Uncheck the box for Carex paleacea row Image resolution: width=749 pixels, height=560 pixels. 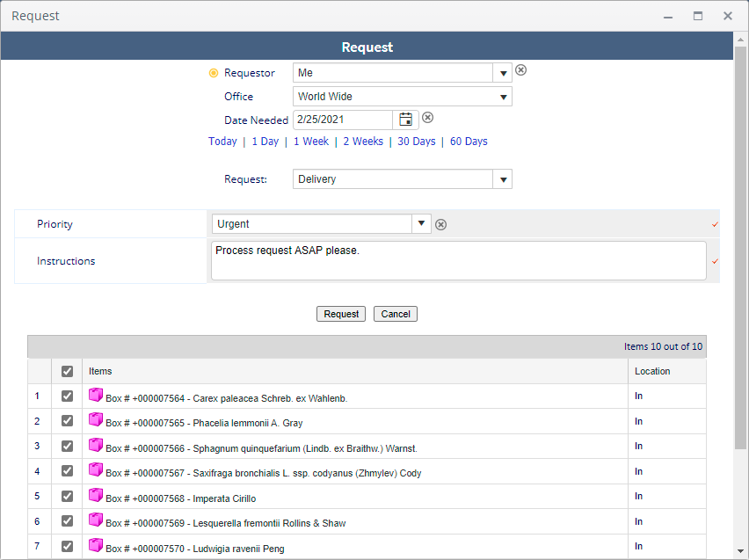[68, 396]
